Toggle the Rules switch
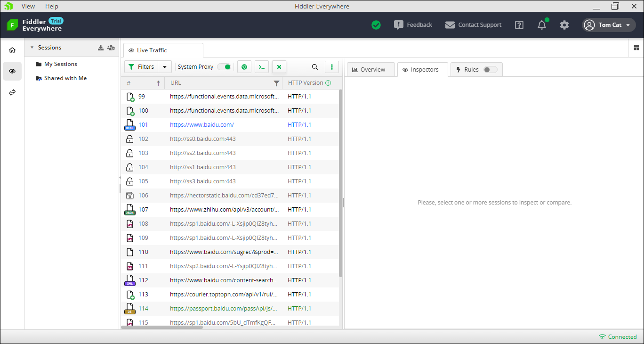644x344 pixels. (x=490, y=70)
